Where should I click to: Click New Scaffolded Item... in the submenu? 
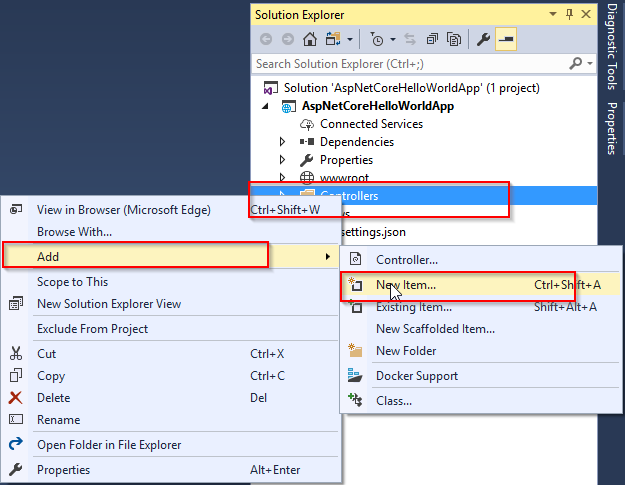(x=435, y=328)
